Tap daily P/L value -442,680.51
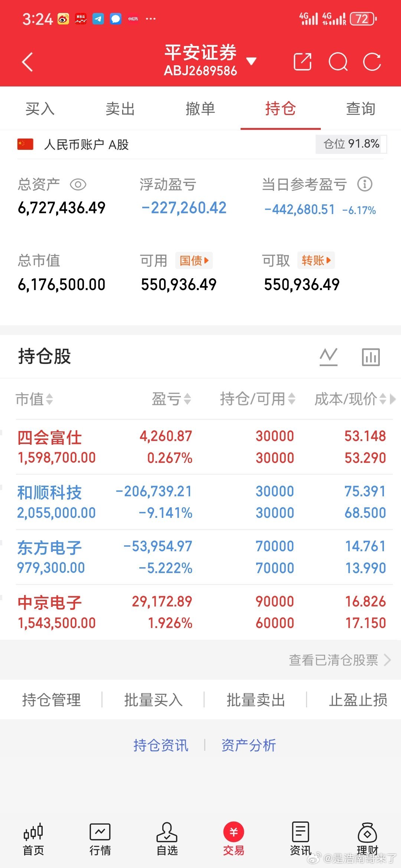Viewport: 401px width, 868px height. tap(300, 210)
